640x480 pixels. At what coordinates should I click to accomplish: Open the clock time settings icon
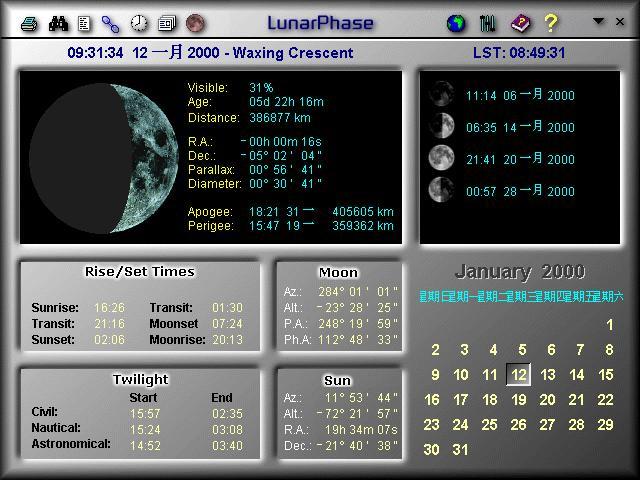click(x=139, y=23)
